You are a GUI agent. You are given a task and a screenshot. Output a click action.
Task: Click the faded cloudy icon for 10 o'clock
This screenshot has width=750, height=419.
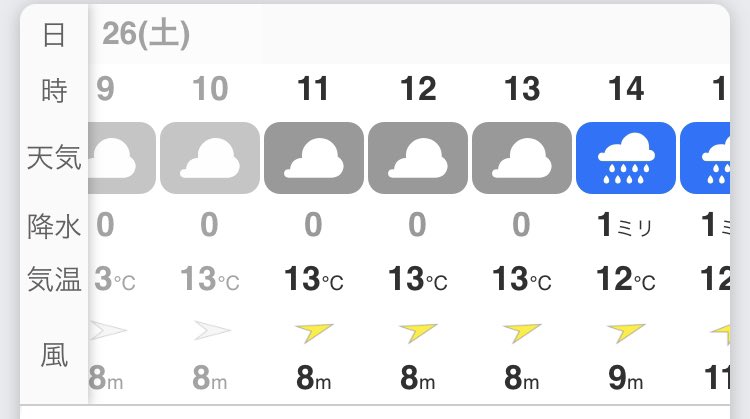click(x=210, y=158)
